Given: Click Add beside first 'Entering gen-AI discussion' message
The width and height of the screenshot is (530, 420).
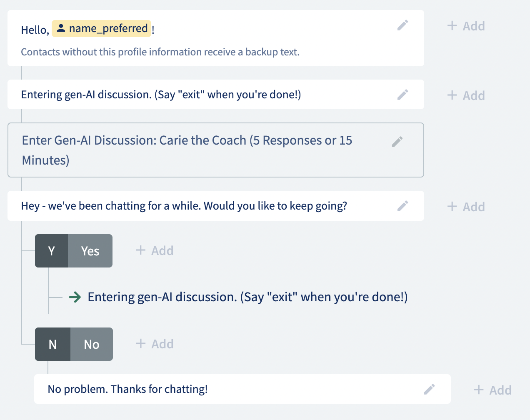Looking at the screenshot, I should click(466, 95).
